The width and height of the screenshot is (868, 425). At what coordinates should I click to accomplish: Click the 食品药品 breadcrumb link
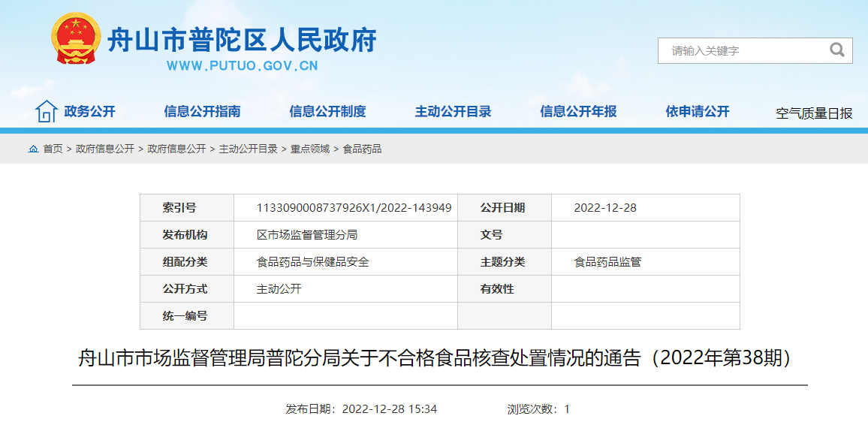(x=362, y=149)
